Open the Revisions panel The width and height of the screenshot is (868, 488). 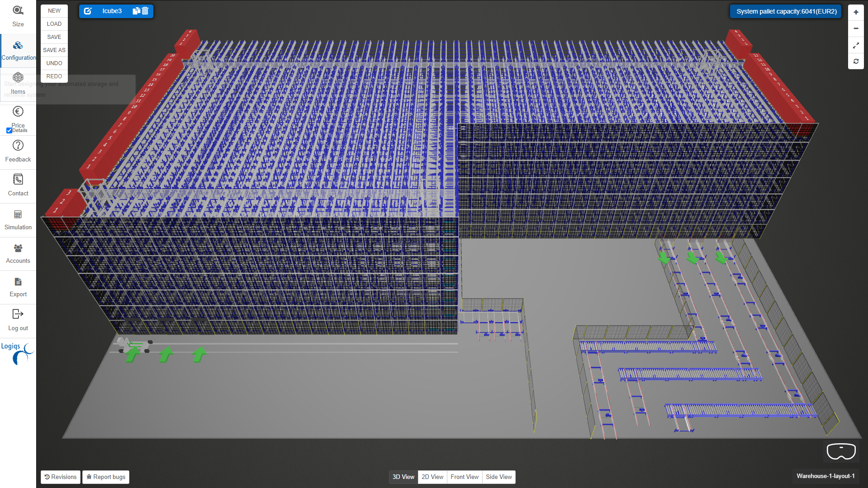(x=60, y=477)
